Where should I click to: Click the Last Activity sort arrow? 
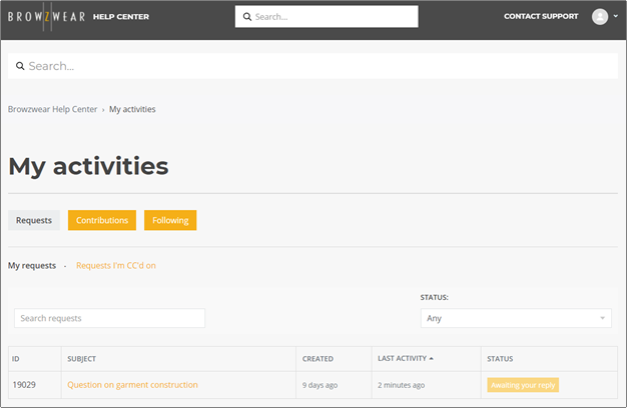point(431,358)
